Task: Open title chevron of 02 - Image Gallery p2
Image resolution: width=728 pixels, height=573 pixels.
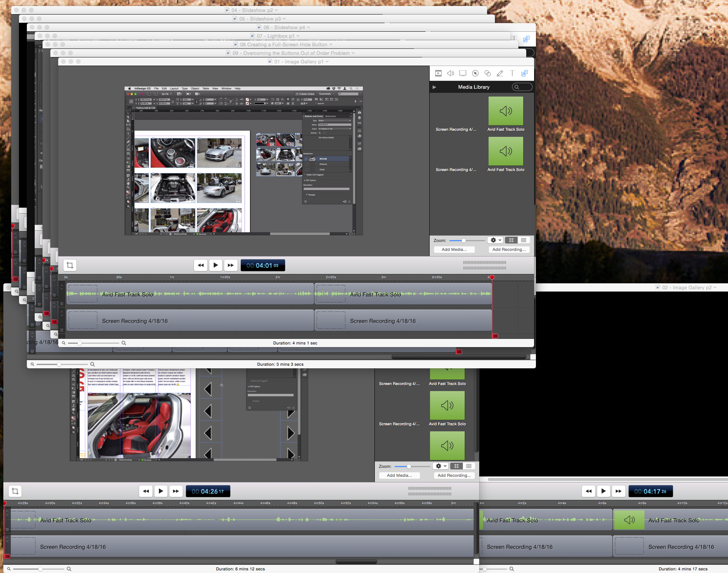Action: 715,287
